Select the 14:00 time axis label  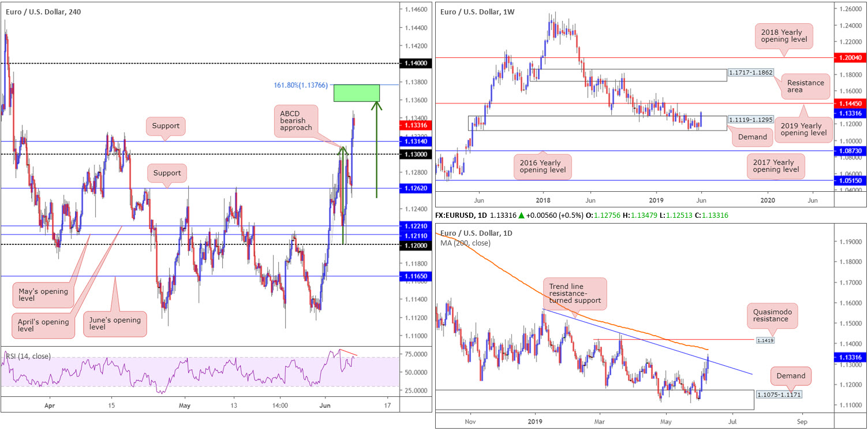(280, 406)
